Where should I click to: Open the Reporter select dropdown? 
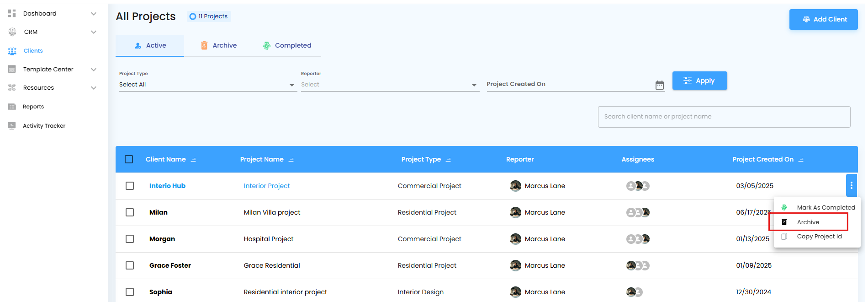click(389, 85)
